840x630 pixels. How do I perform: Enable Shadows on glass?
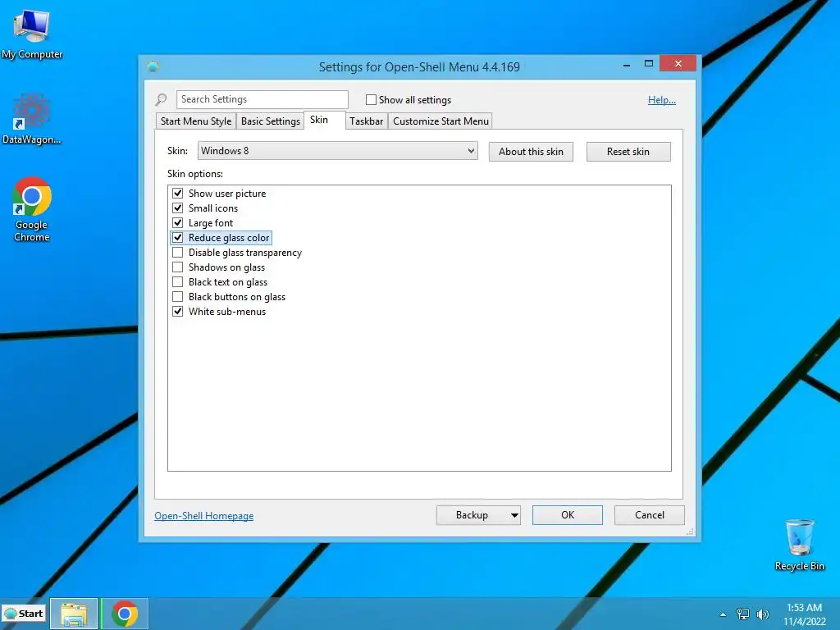pos(178,267)
